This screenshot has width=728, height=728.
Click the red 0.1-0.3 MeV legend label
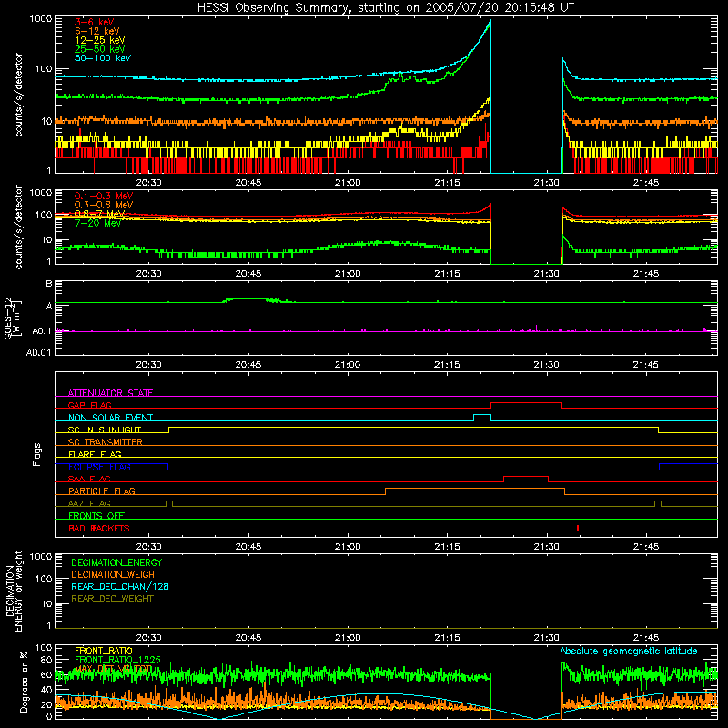pyautogui.click(x=104, y=196)
